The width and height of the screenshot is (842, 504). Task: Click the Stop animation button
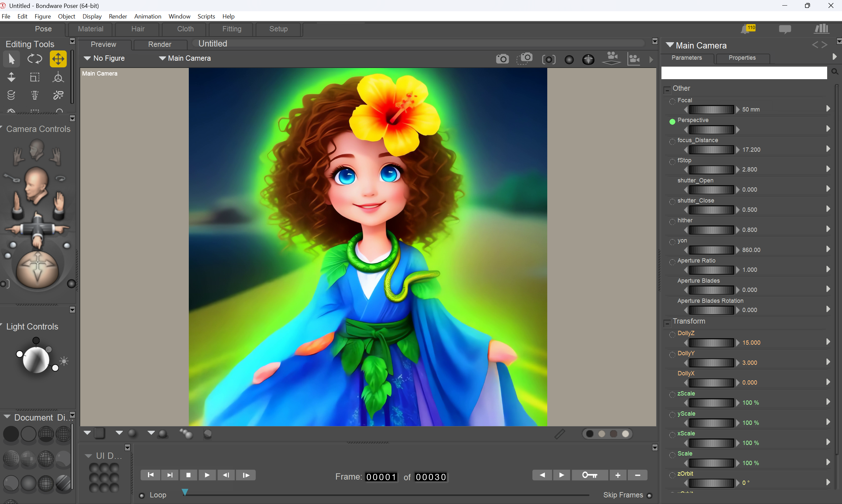click(x=188, y=475)
